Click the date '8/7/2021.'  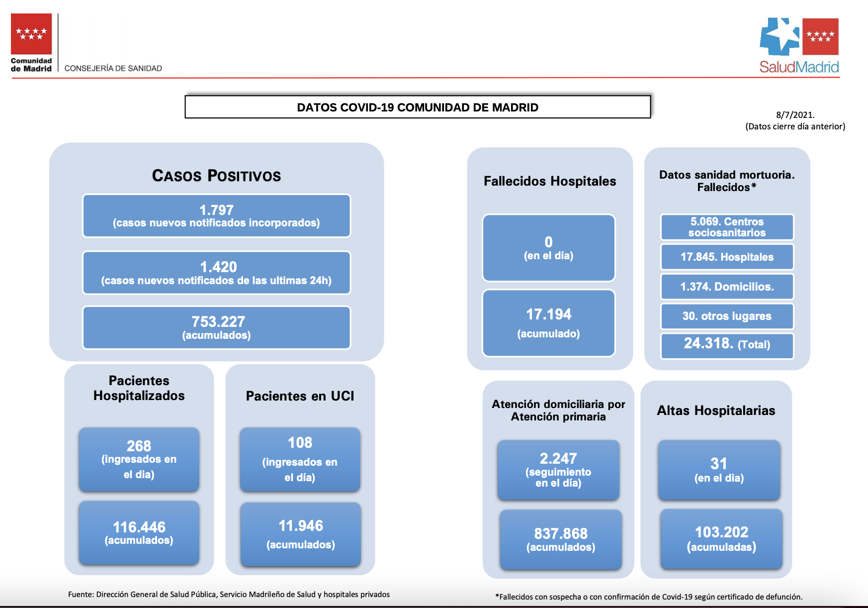tap(795, 115)
